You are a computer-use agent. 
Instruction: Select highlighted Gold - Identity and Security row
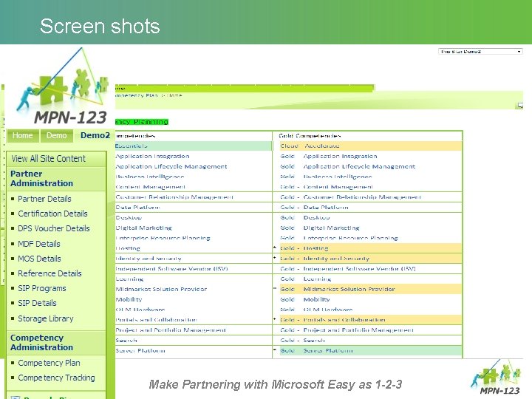371,259
